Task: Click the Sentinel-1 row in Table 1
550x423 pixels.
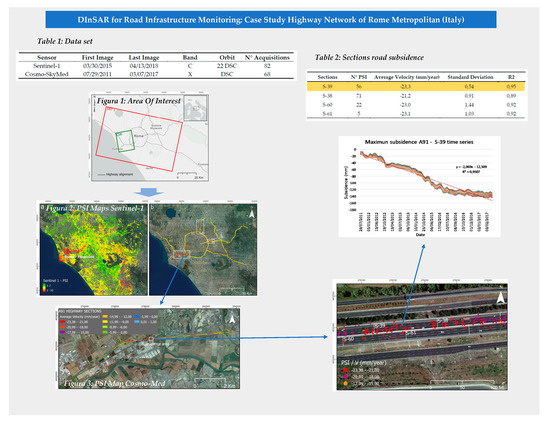Action: point(156,66)
